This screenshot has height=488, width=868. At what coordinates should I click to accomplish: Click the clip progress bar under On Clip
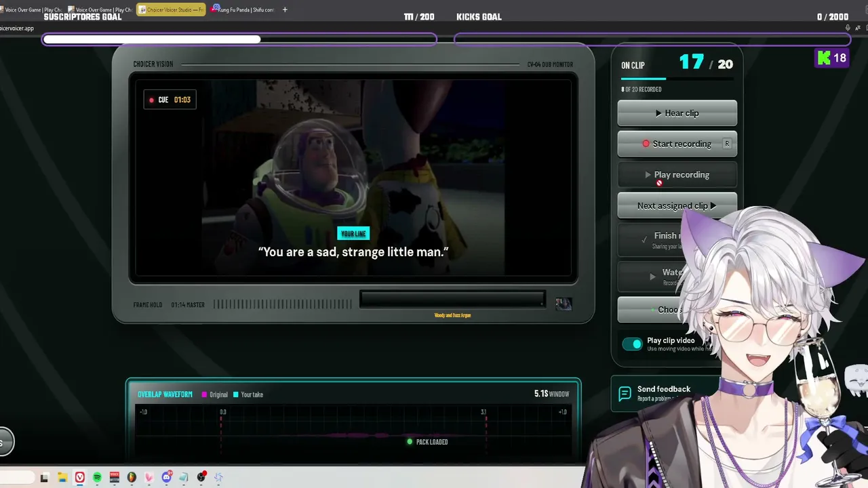click(x=677, y=79)
